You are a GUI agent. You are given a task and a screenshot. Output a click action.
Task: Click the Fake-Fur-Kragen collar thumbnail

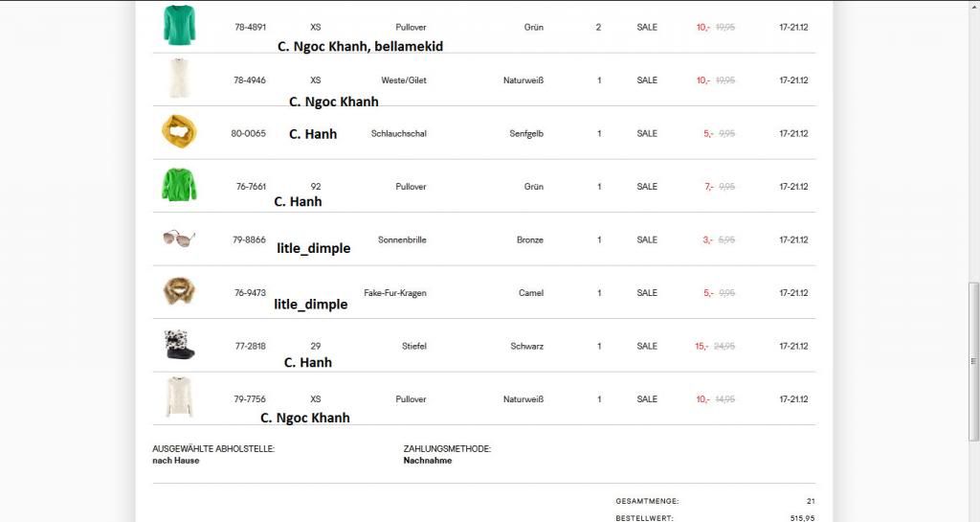(179, 291)
